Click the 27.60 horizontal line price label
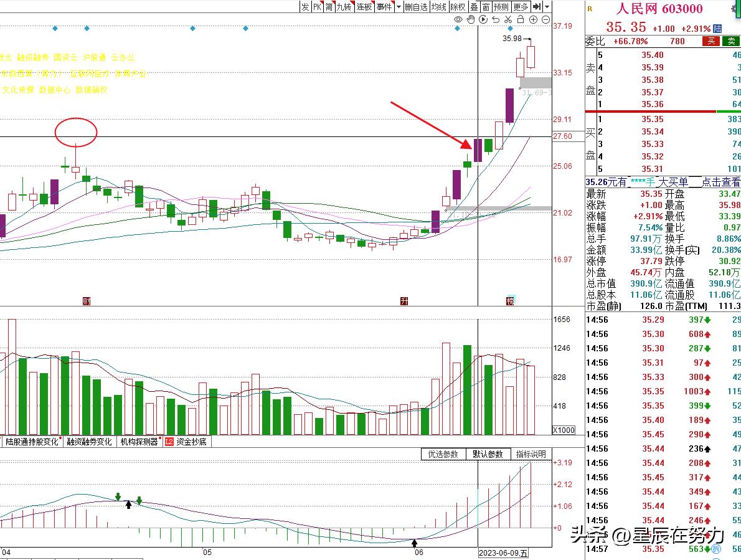Screen dimensions: 741x560 tap(563, 136)
